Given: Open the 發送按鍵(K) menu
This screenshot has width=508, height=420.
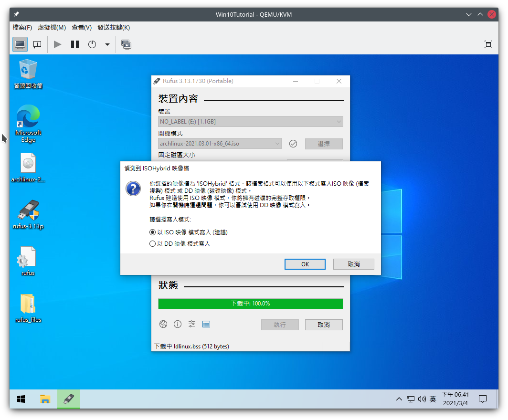Looking at the screenshot, I should (x=114, y=28).
